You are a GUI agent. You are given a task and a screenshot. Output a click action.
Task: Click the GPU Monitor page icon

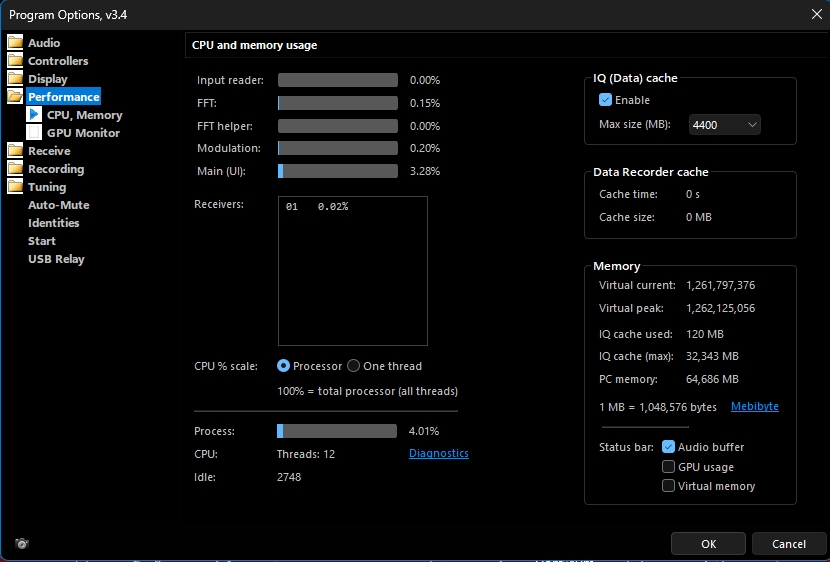point(34,133)
